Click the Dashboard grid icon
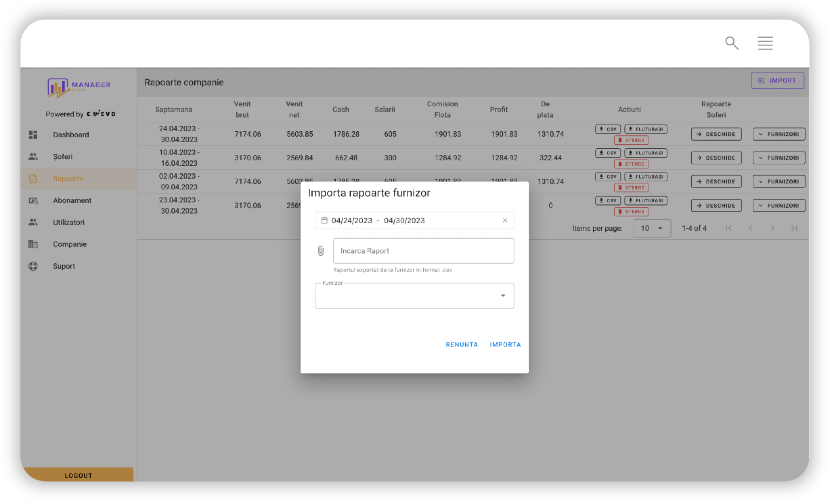This screenshot has width=834, height=500. 33,135
